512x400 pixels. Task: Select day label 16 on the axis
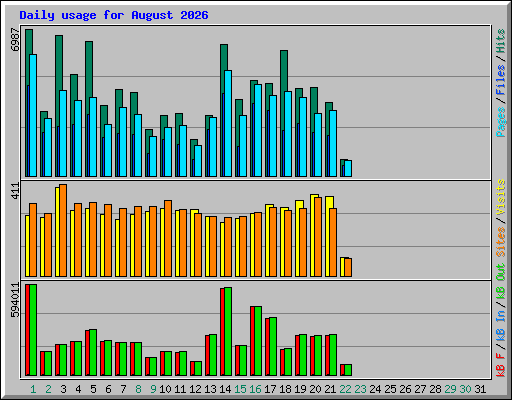(255, 389)
